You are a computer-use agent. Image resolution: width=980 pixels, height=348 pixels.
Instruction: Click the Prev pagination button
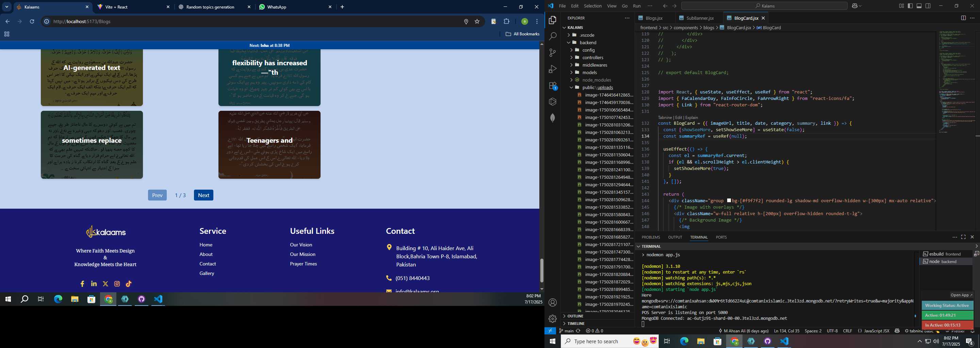click(157, 195)
